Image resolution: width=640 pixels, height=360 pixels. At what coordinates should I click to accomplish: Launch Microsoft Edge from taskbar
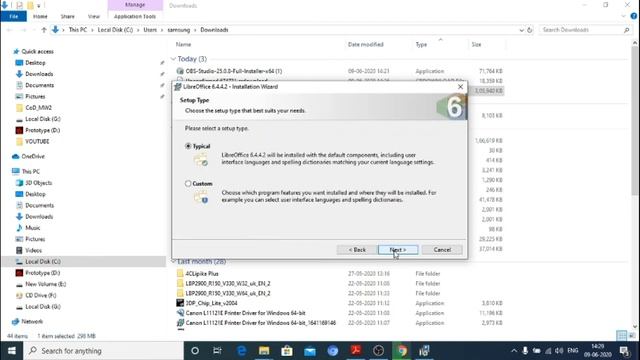pyautogui.click(x=241, y=351)
